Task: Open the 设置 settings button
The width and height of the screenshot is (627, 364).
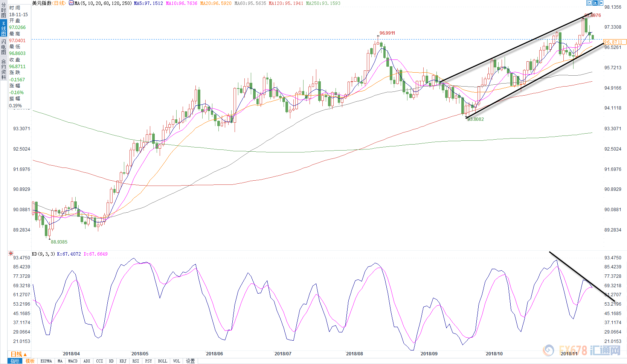Action: point(191,361)
